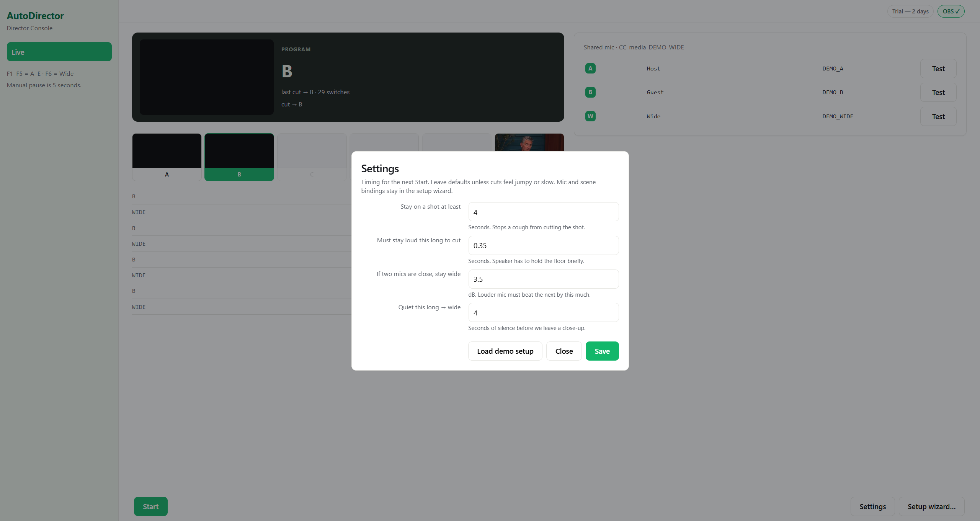Screen dimensions: 980x521
Task: Click the green A badge for Host
Action: coord(590,69)
